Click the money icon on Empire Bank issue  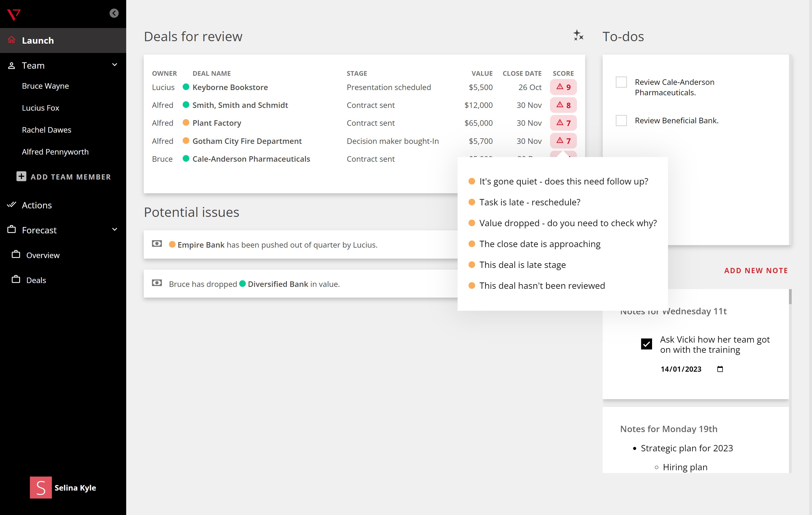point(157,244)
